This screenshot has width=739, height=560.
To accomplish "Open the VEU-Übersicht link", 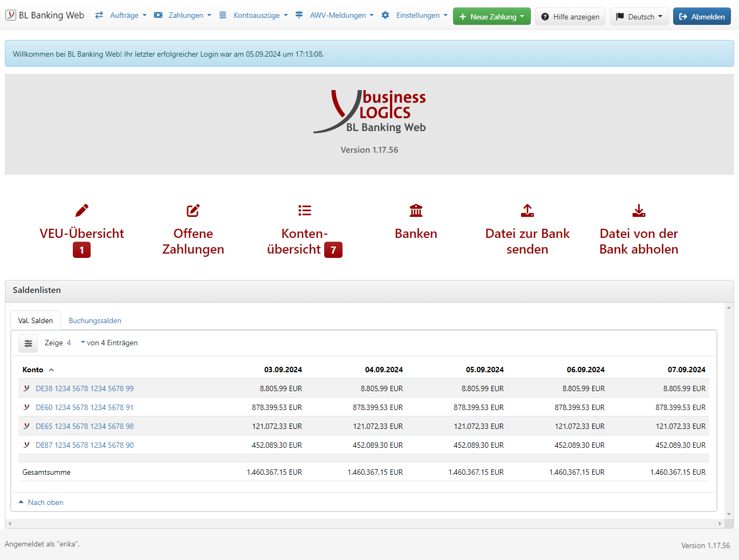I will [x=82, y=234].
